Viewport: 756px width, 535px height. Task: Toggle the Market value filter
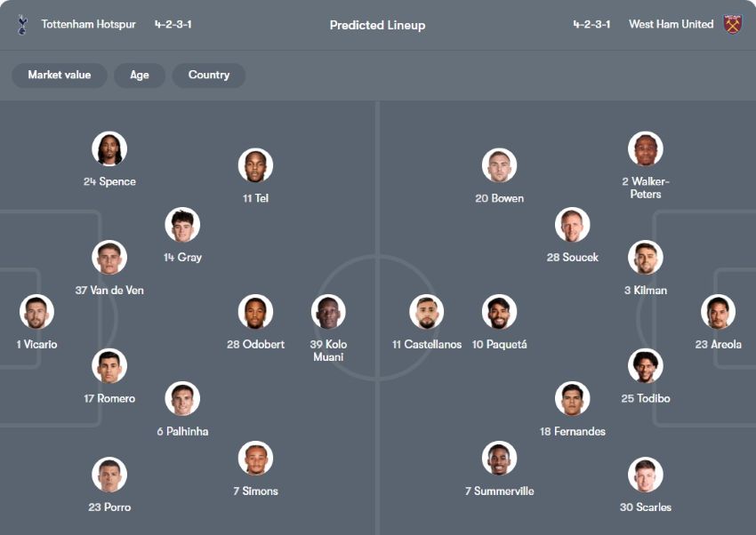click(59, 76)
